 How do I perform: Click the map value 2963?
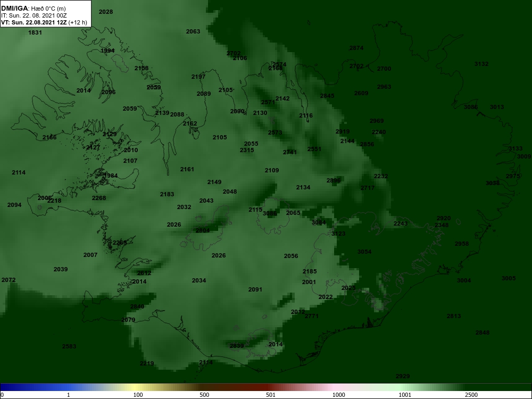click(384, 87)
